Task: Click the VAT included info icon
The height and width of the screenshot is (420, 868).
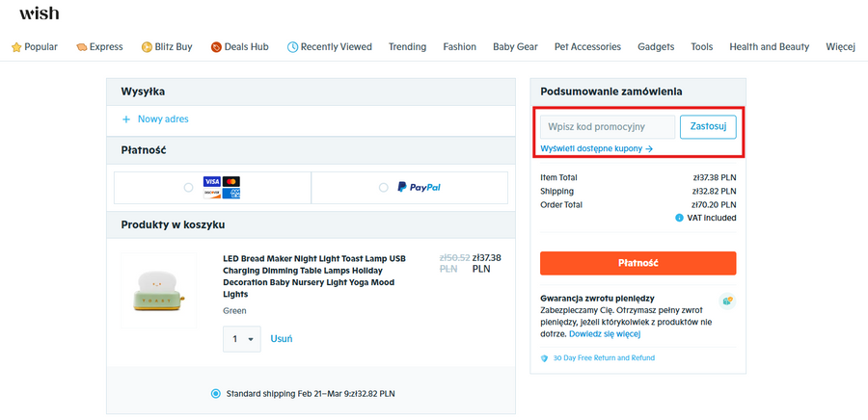Action: coord(680,218)
